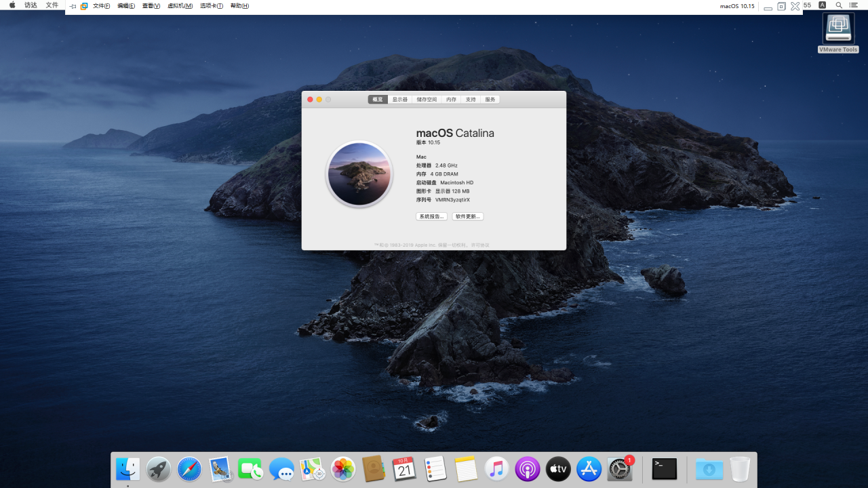Click the 软件更新 (Software Update) button

[x=467, y=216]
